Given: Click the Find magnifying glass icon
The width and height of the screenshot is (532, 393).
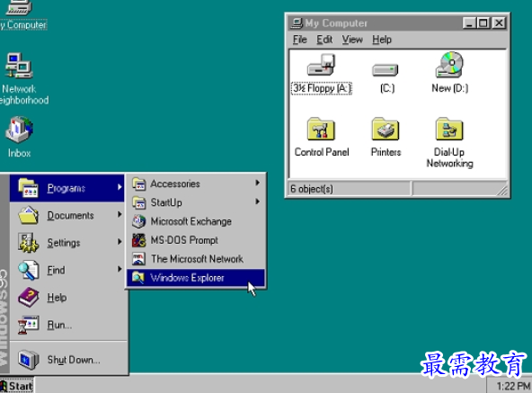Looking at the screenshot, I should [x=29, y=270].
